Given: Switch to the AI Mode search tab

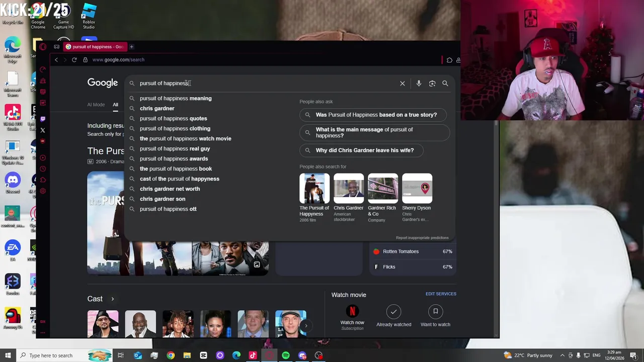Looking at the screenshot, I should (96, 105).
